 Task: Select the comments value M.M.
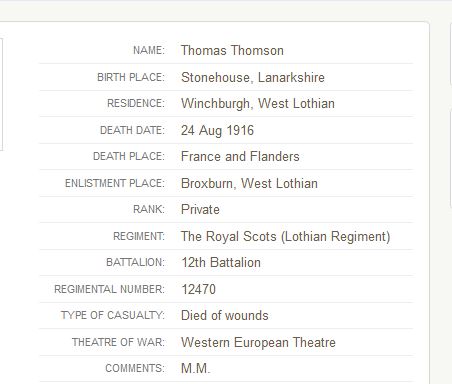[196, 368]
